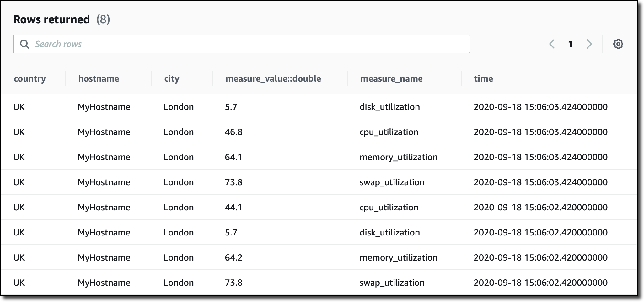Select the row with value 44.1
Viewport: 644px width, 302px height.
click(319, 207)
